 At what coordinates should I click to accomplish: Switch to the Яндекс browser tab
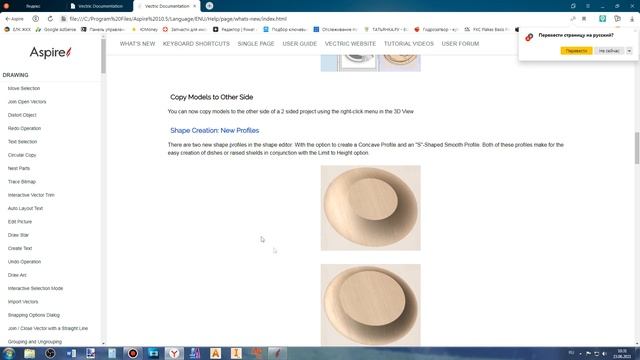33,6
